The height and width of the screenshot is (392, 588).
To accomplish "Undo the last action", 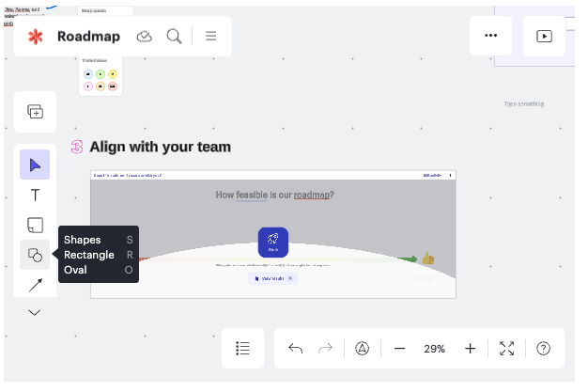I will pos(296,348).
